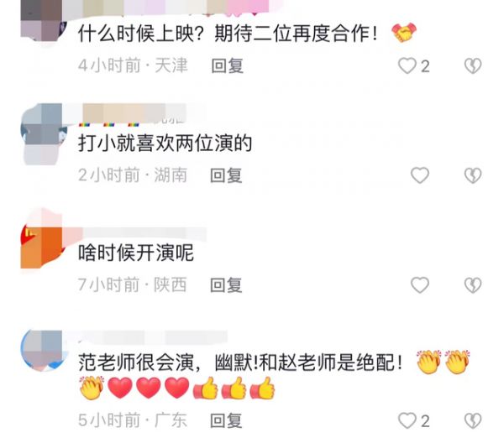Dislike the Shaanxi comment with broken heart
Viewport: 504px width, 438px height.
coord(473,284)
